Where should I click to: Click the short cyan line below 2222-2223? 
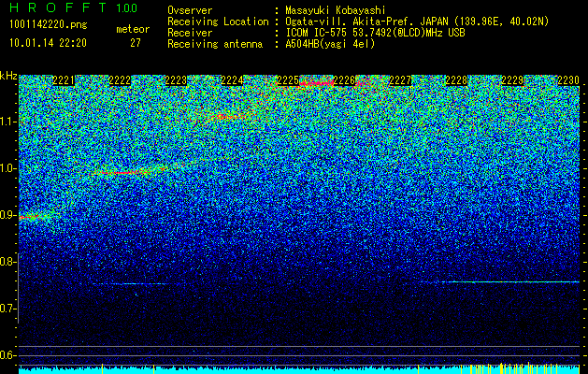tap(131, 283)
